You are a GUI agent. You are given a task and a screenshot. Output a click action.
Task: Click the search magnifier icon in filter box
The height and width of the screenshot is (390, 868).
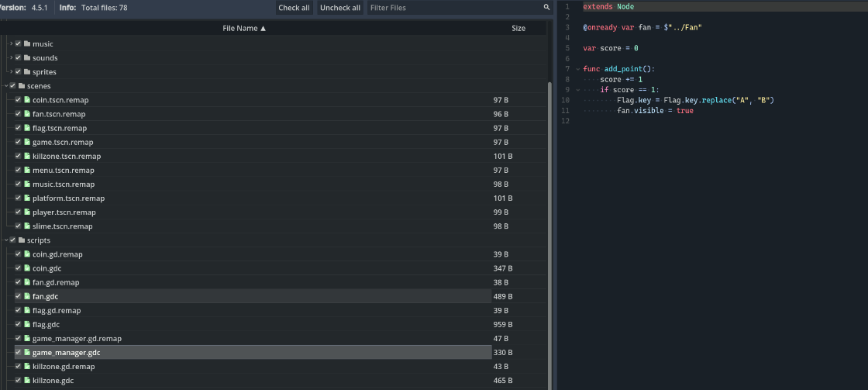pos(546,8)
